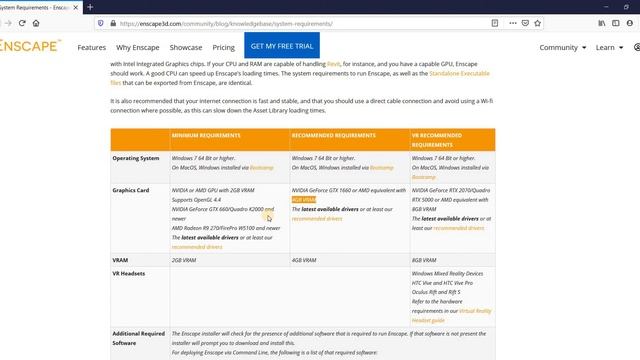Go to the browser home page icon
The height and width of the screenshot is (360, 640).
36,23
